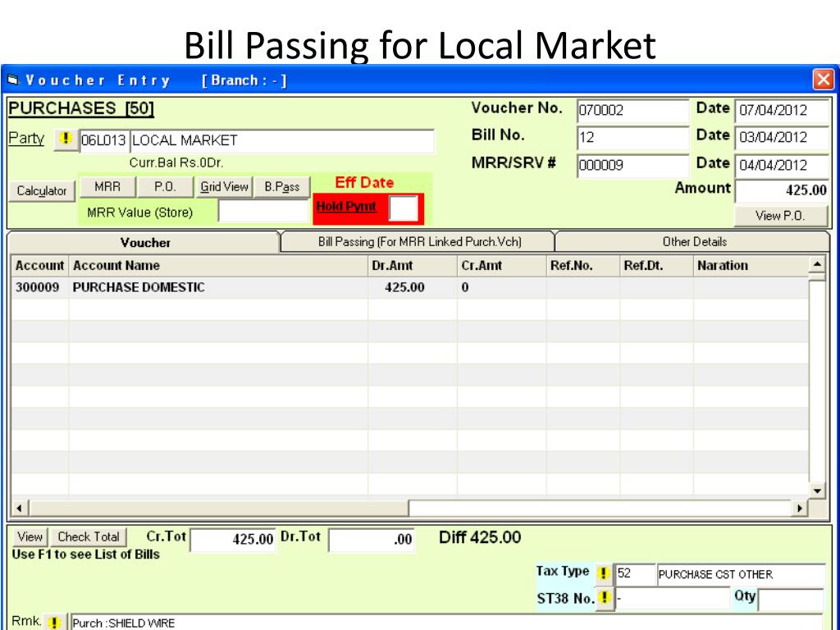Open Grid View
Image resolution: width=840 pixels, height=630 pixels.
click(x=224, y=187)
